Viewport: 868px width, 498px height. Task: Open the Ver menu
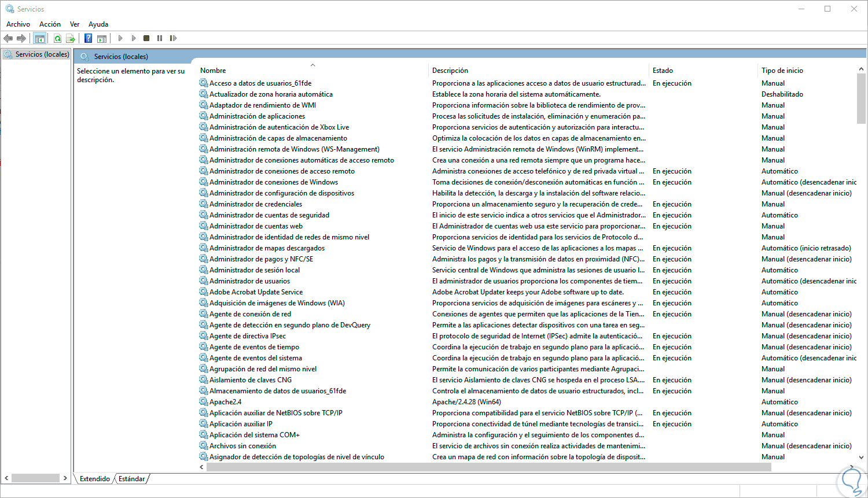(75, 24)
